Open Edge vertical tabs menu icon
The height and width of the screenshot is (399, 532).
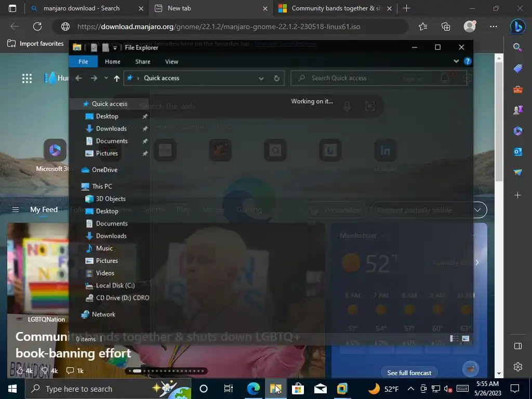[x=12, y=8]
